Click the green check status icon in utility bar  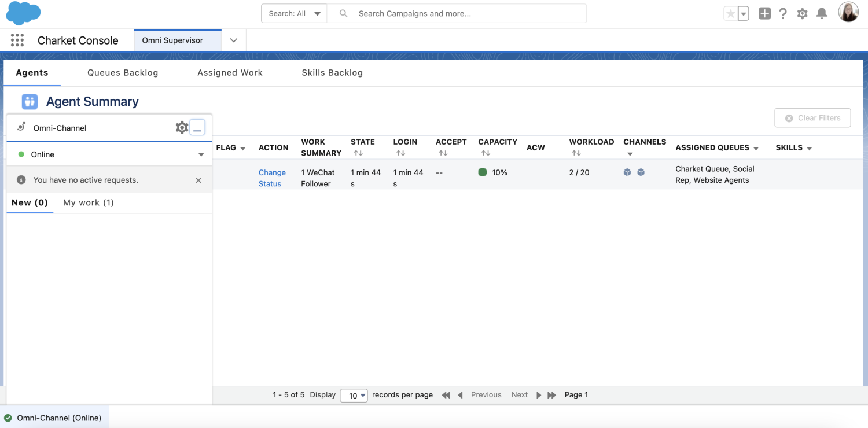click(8, 418)
